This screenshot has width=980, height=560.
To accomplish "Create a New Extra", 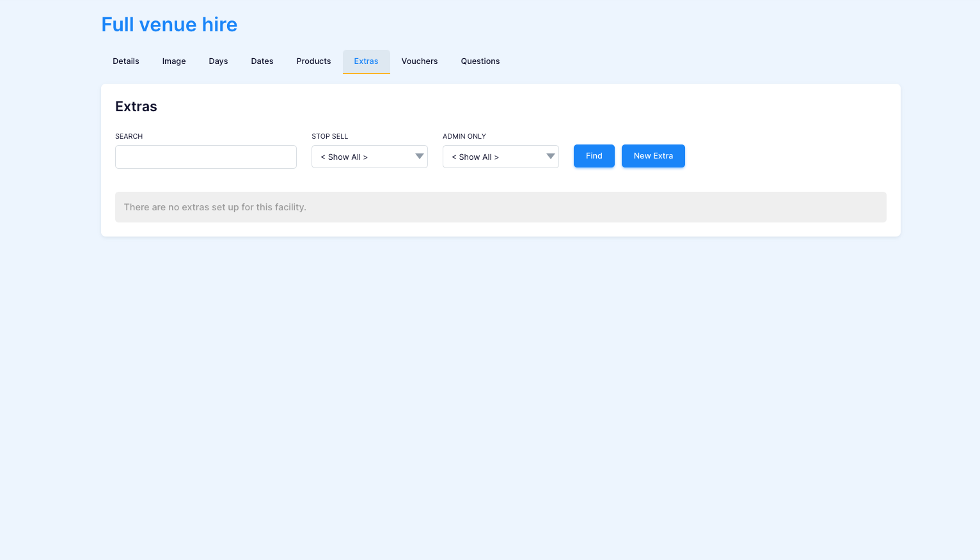I will (x=653, y=156).
